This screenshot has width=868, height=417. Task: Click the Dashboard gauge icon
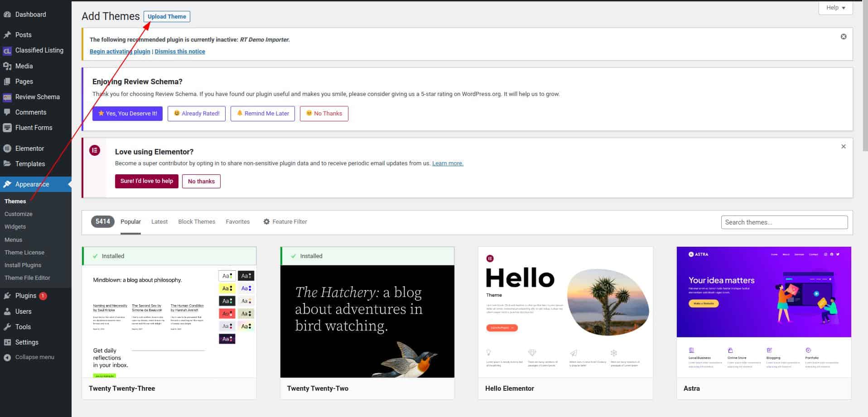pyautogui.click(x=7, y=14)
